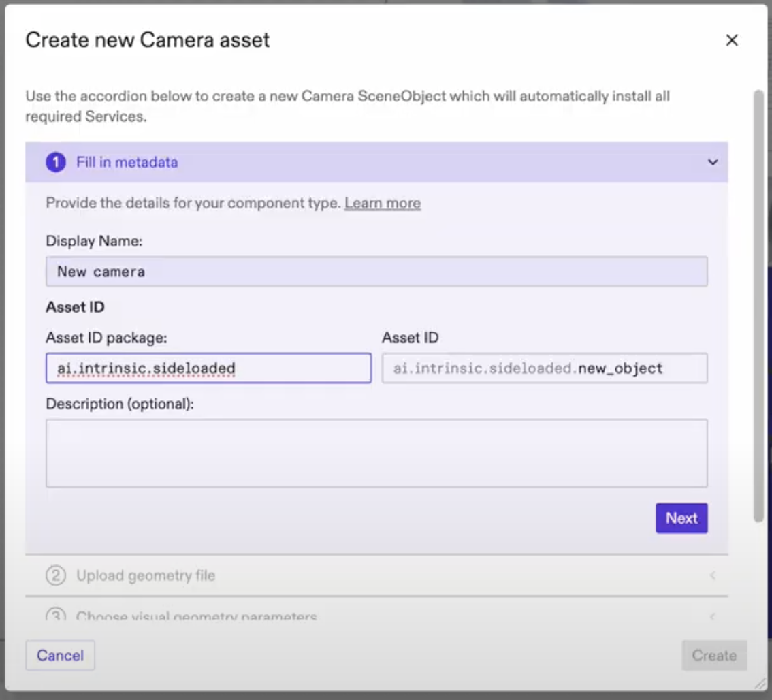
Task: Click the step 2 numbered circle icon
Action: [x=57, y=575]
